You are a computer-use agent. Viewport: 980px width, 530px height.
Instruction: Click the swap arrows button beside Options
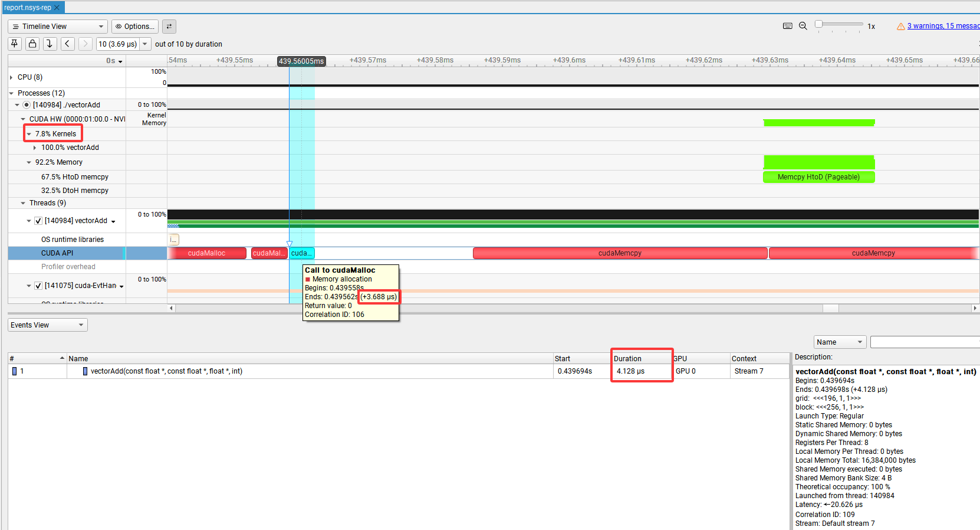point(169,27)
